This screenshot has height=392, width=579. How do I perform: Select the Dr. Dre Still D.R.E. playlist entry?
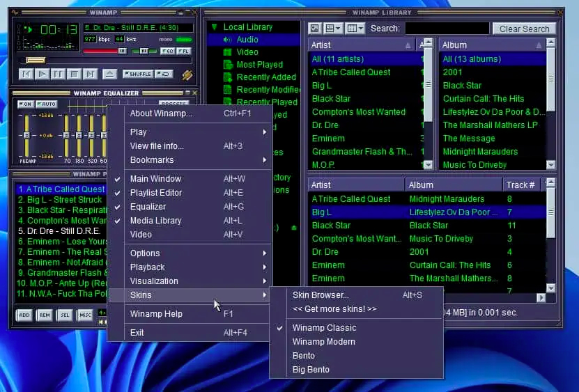(61, 231)
